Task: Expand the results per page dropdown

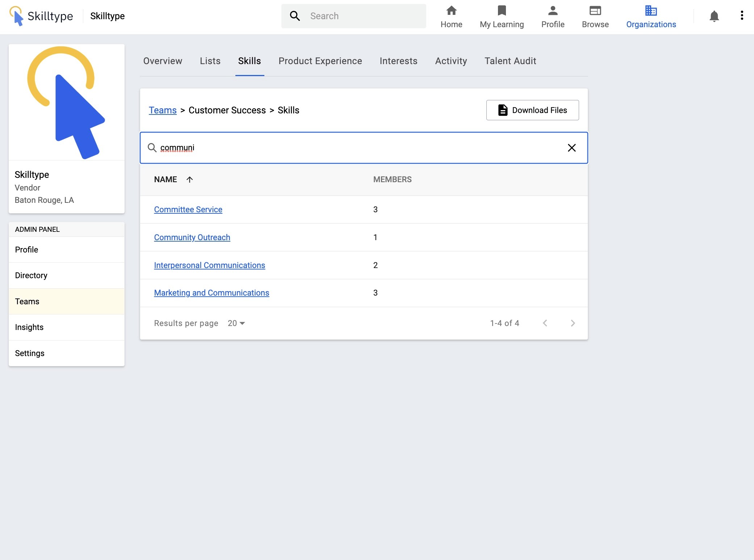Action: (236, 323)
